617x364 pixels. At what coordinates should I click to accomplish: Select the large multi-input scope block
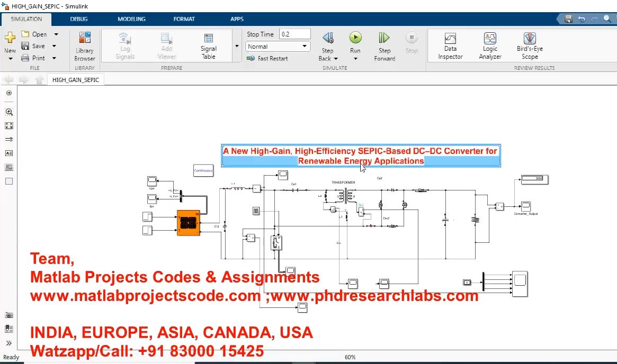coord(520,284)
